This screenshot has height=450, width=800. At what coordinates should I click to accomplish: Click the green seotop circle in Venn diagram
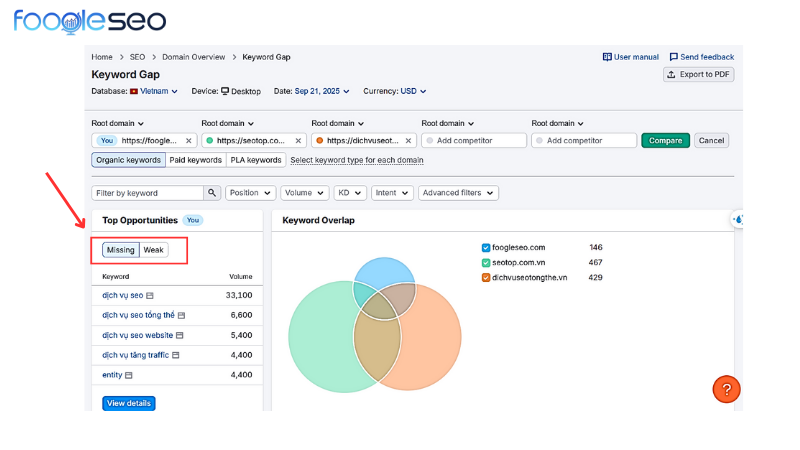pyautogui.click(x=320, y=335)
